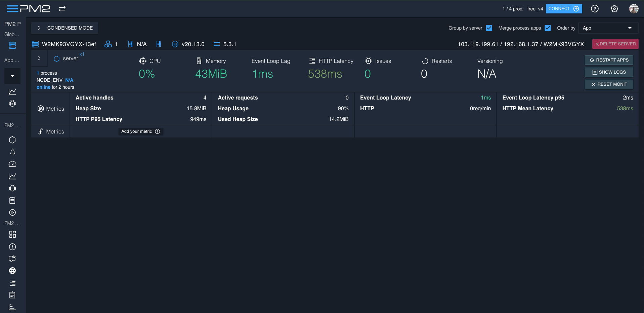Open the blue server list icon in the sidebar
This screenshot has width=644, height=313.
[12, 45]
